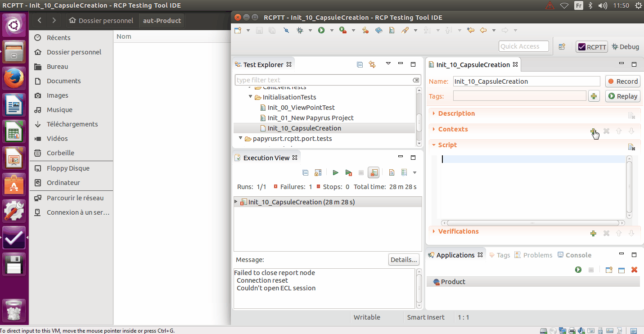
Task: Click Run Failed tests icon
Action: click(x=348, y=172)
